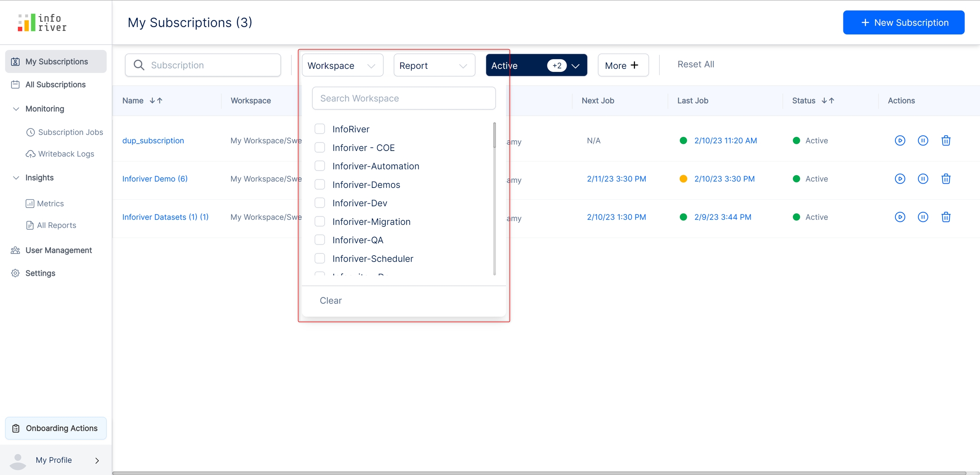The height and width of the screenshot is (475, 980).
Task: Open Writeback Logs from sidebar
Action: (x=66, y=154)
